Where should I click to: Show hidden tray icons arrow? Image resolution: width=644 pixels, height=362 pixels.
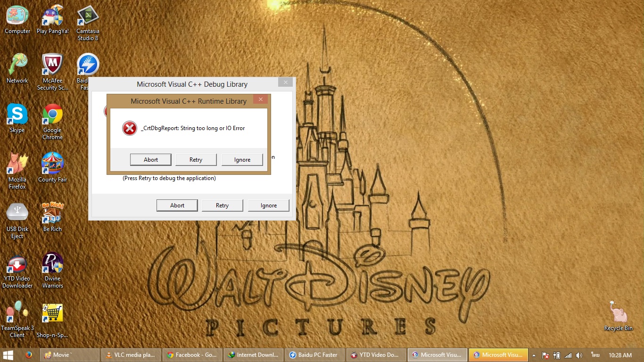tap(534, 355)
